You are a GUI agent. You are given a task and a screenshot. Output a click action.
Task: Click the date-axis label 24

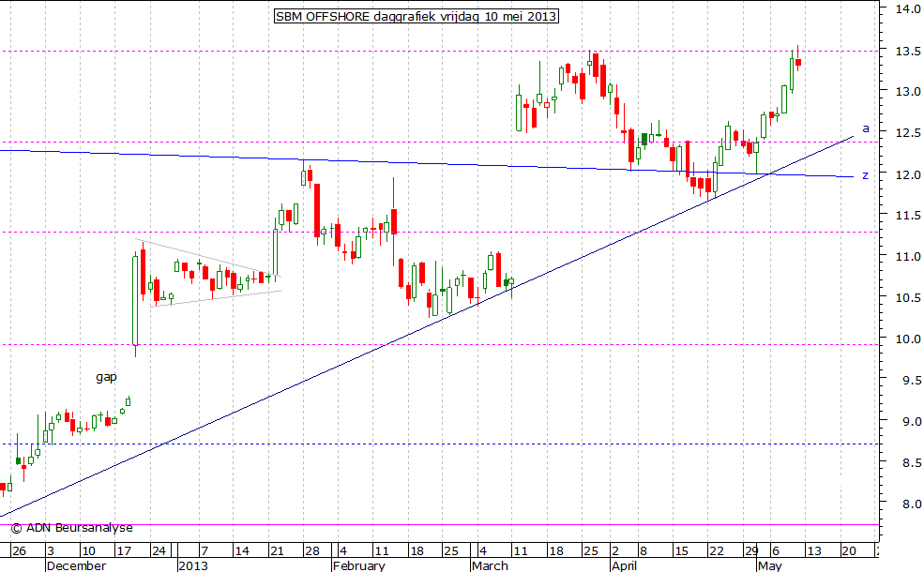(159, 551)
